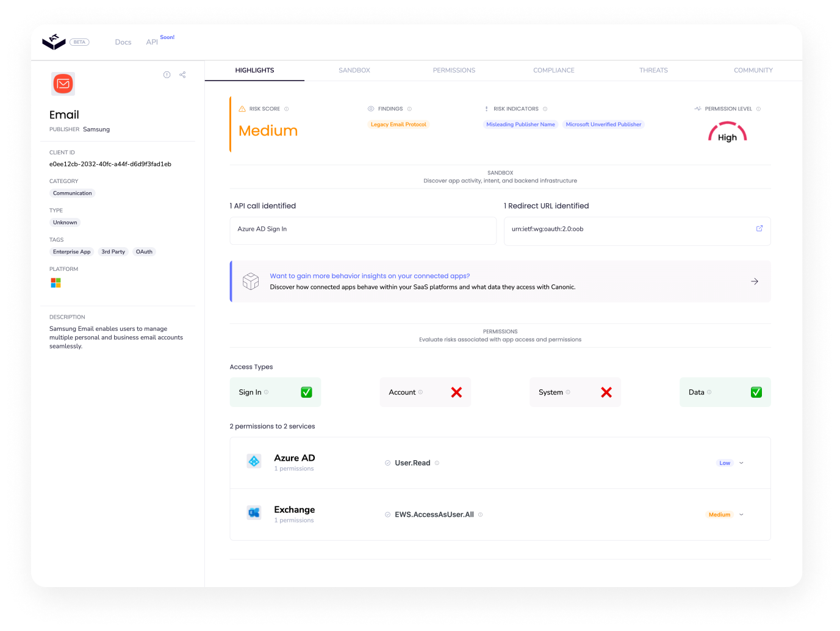Click the Low risk badge for User.Read
The image size is (840, 631).
click(x=725, y=463)
